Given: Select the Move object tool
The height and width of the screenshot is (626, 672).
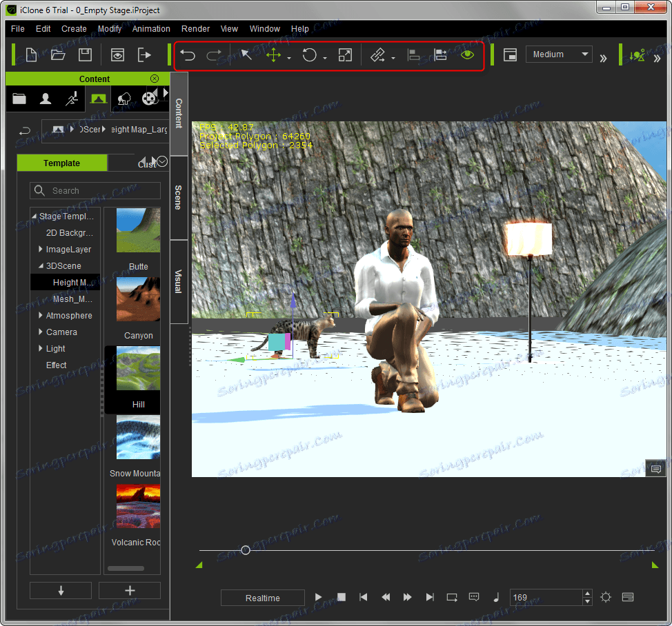Looking at the screenshot, I should pos(274,55).
